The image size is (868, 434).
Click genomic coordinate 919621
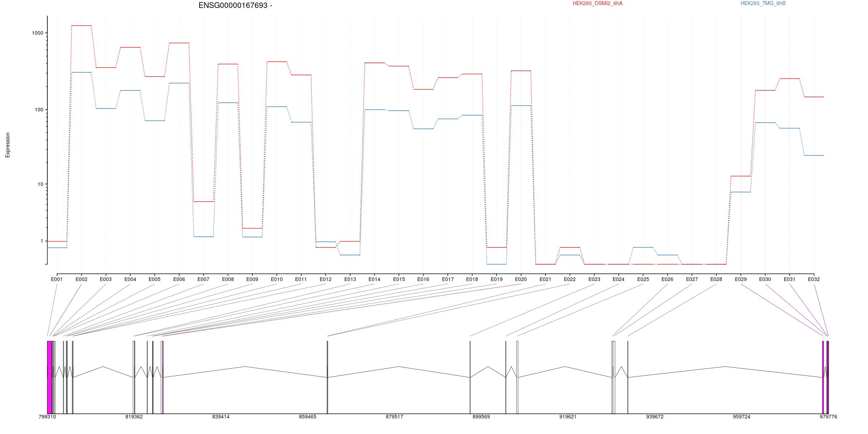click(x=568, y=417)
